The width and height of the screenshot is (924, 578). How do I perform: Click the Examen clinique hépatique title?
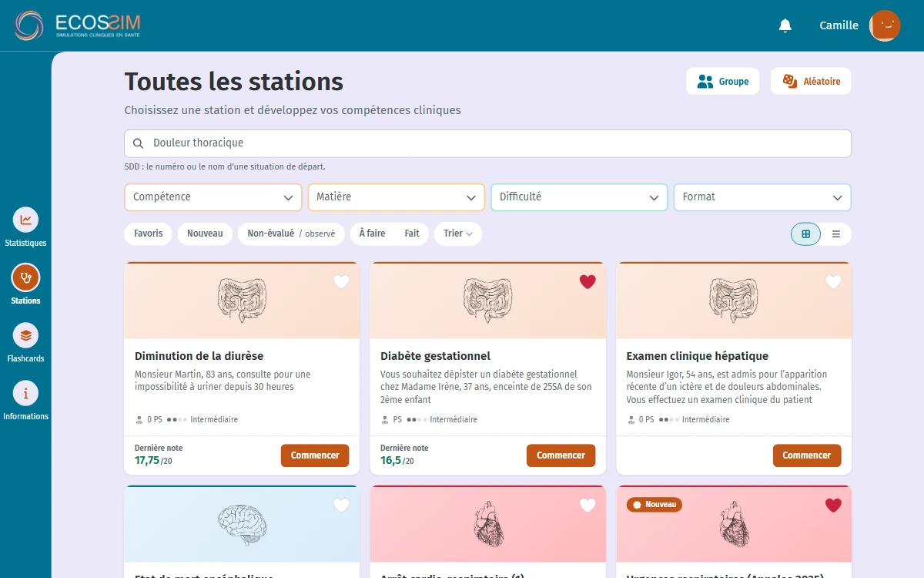[x=698, y=356]
